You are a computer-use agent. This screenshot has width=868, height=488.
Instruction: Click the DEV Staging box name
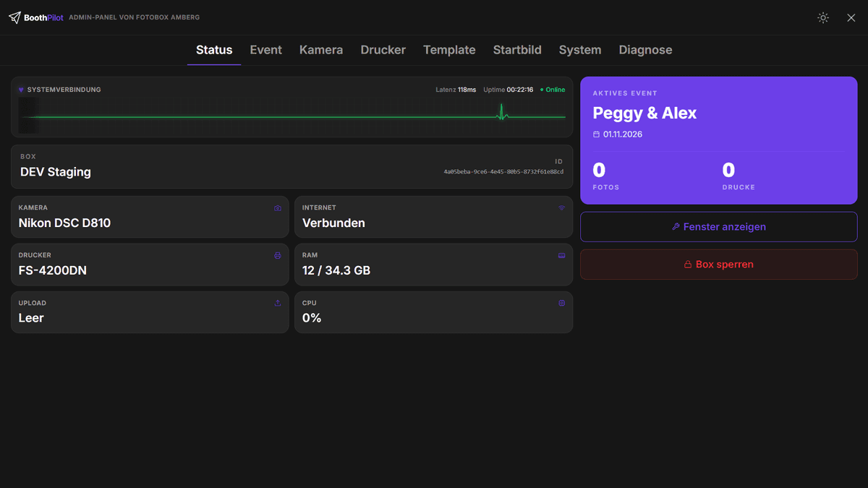[x=56, y=172]
